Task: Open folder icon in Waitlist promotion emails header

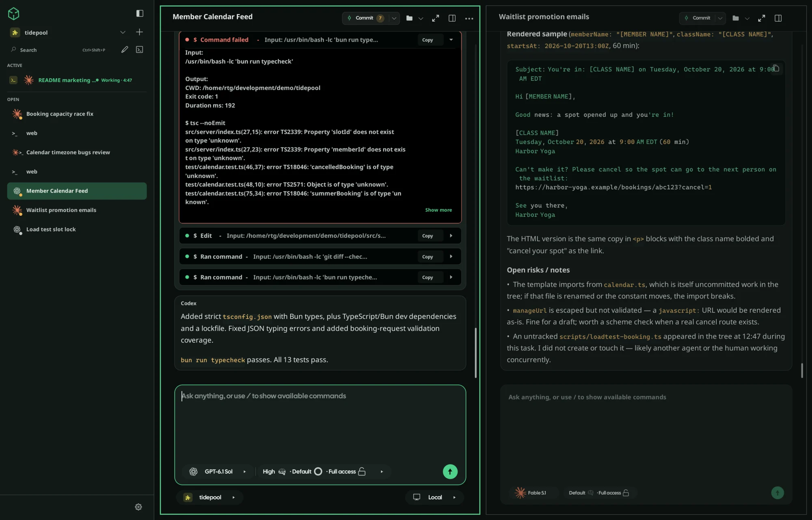Action: (x=735, y=18)
